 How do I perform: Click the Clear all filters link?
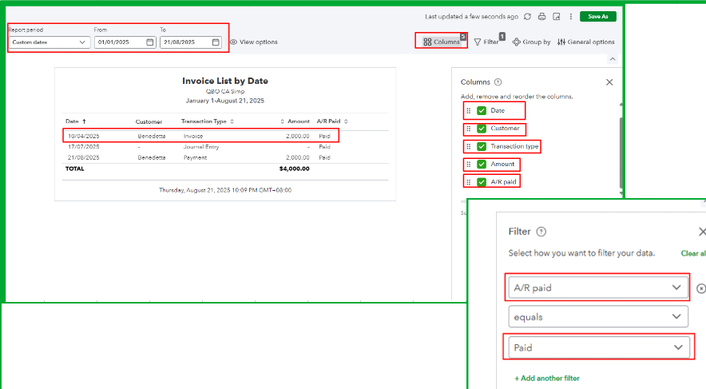tap(693, 253)
